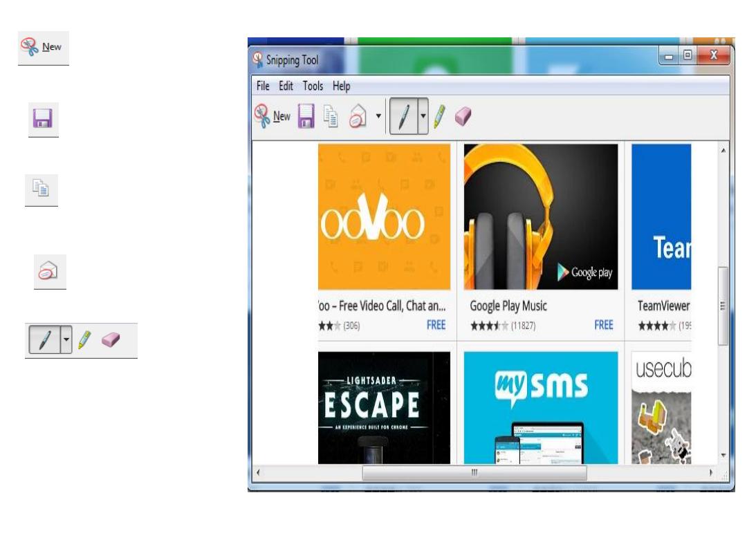The height and width of the screenshot is (560, 747).
Task: Click the vertical scrollbar thumb
Action: pos(723,306)
